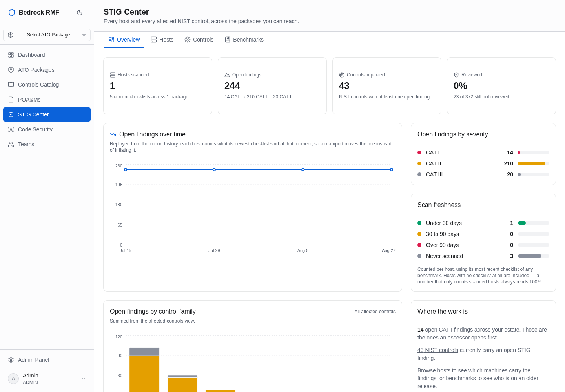
Task: Click the CAT I red severity dot
Action: click(x=419, y=152)
